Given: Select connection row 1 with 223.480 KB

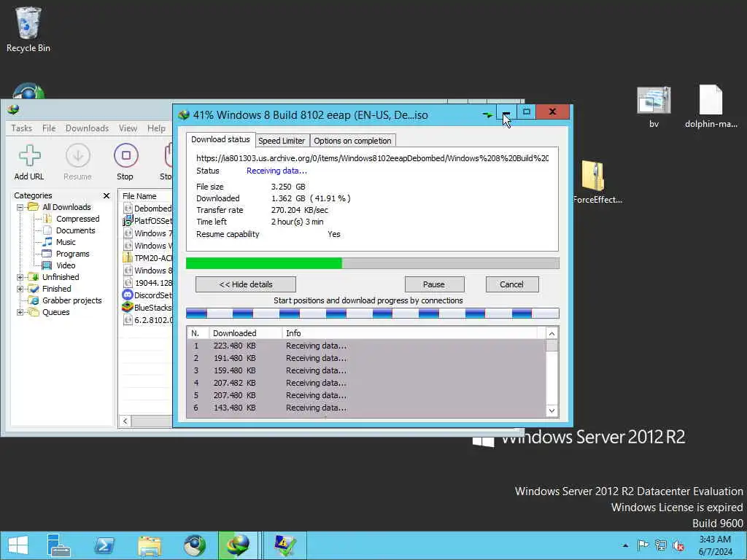Looking at the screenshot, I should click(x=366, y=346).
